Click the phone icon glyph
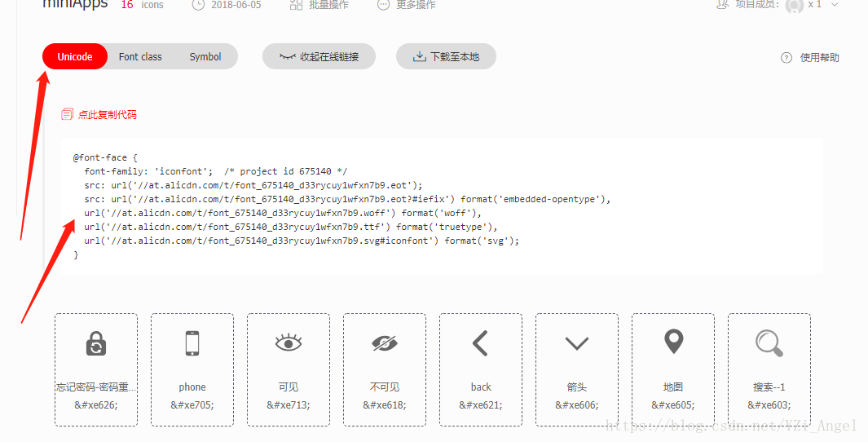This screenshot has height=442, width=868. pyautogui.click(x=192, y=343)
